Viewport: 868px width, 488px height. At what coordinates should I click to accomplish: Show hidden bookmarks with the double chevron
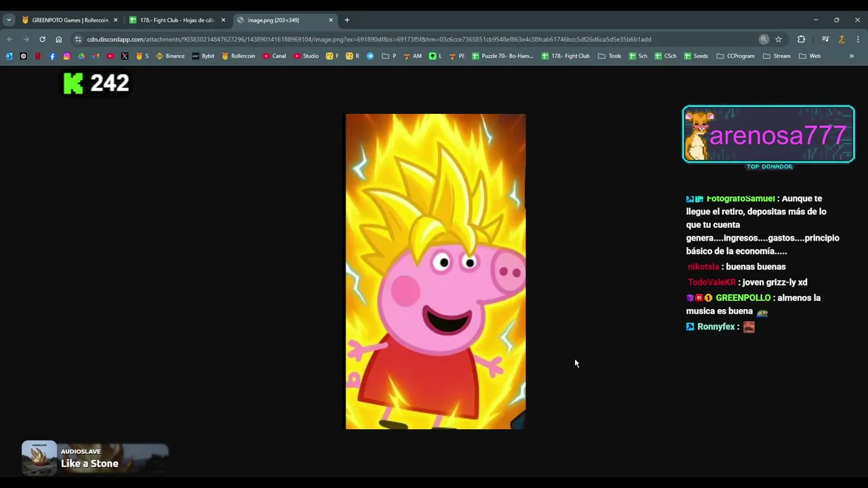(x=852, y=56)
